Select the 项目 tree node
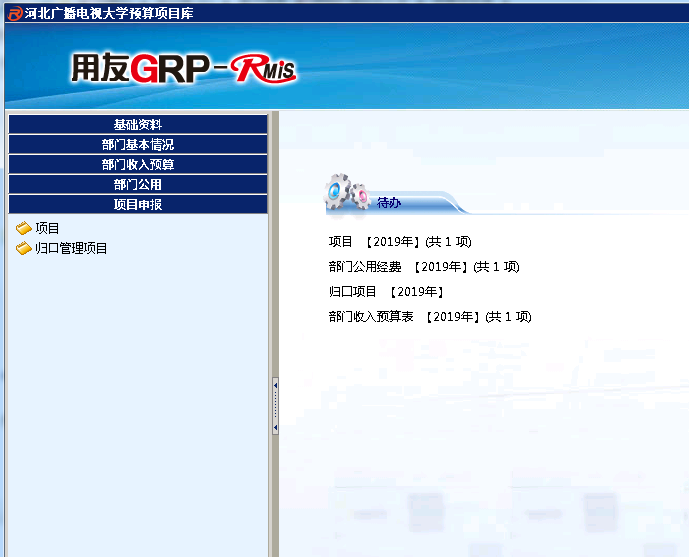 point(48,228)
